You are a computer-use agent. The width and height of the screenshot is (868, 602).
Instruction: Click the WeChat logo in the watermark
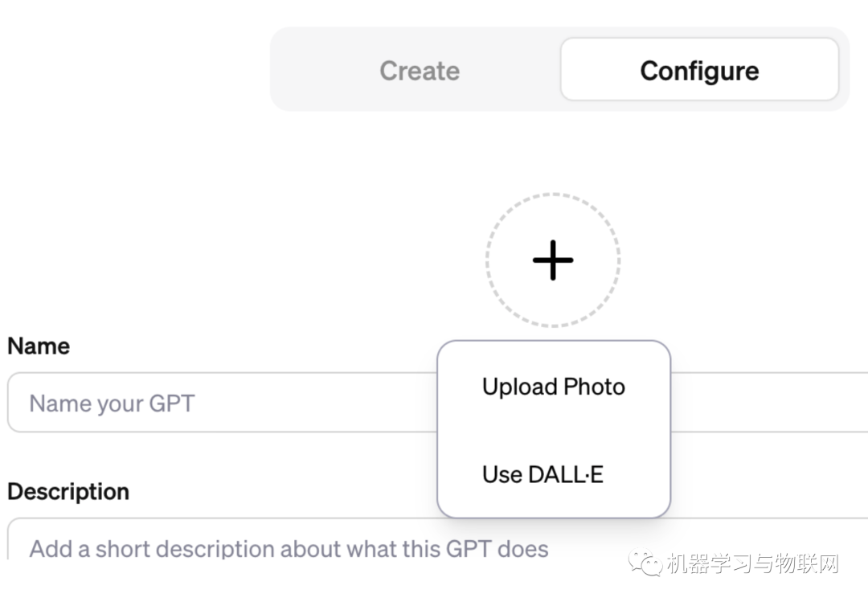[x=646, y=563]
